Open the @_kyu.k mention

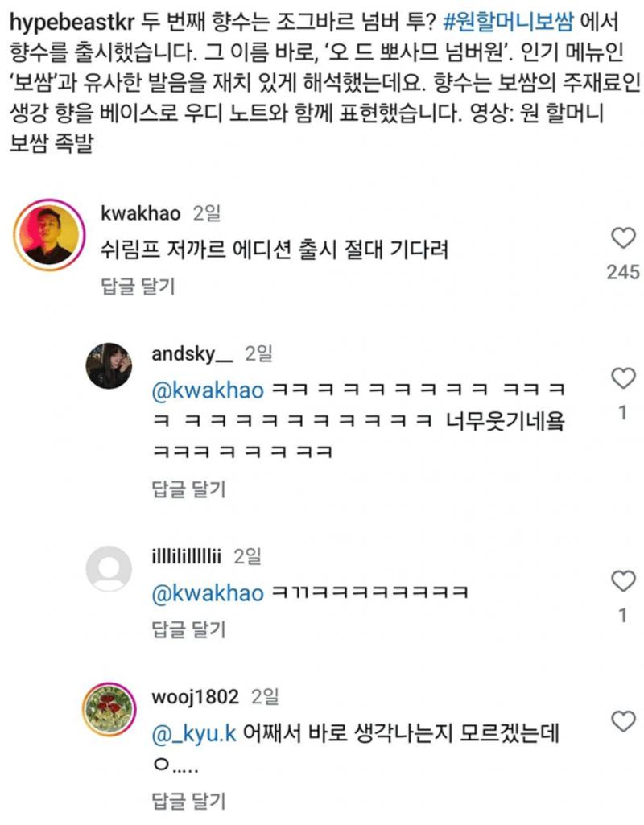pos(193,736)
